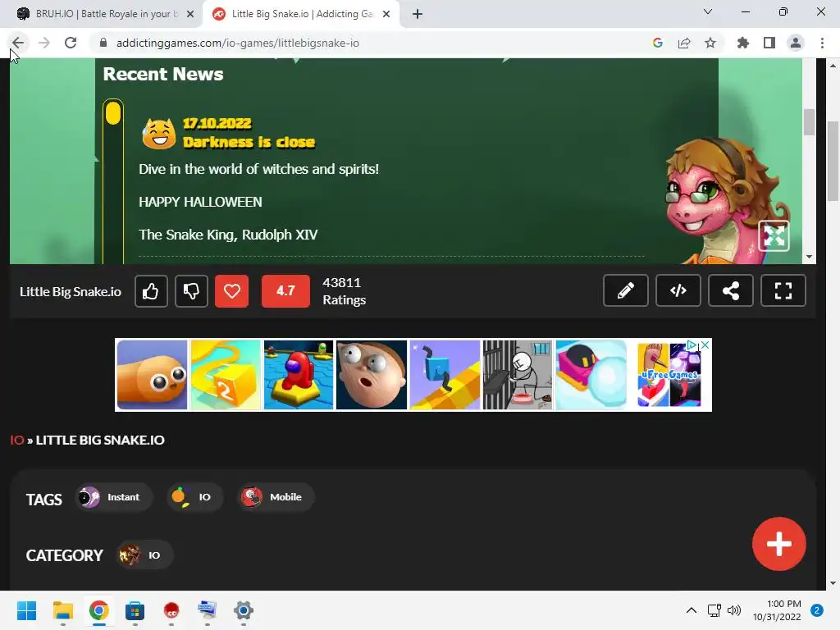
Task: Click the red IO breadcrumb link
Action: click(x=17, y=440)
